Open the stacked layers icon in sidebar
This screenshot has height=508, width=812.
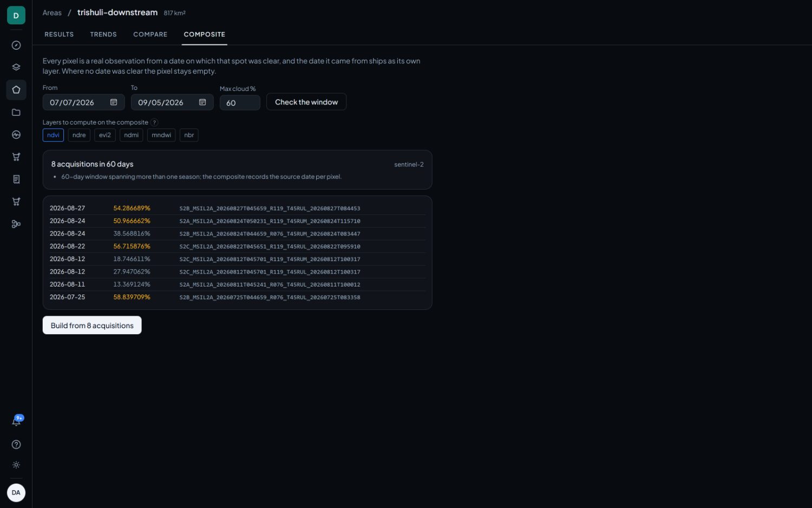[x=16, y=68]
